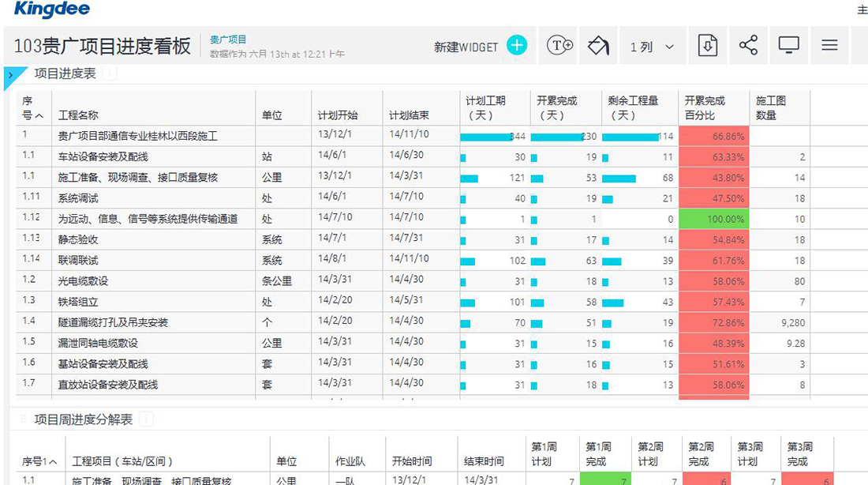Sort by 序号1 column in weekly table
868x485 pixels.
39,461
